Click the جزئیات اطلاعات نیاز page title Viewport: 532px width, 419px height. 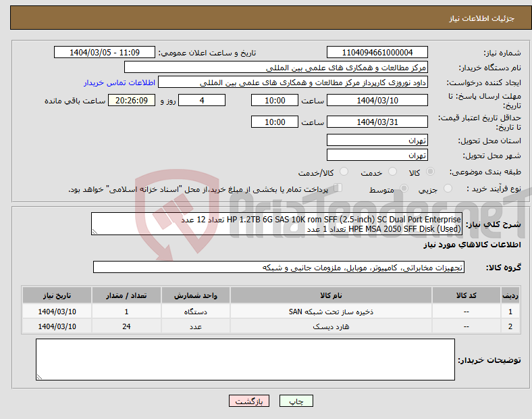coord(482,18)
